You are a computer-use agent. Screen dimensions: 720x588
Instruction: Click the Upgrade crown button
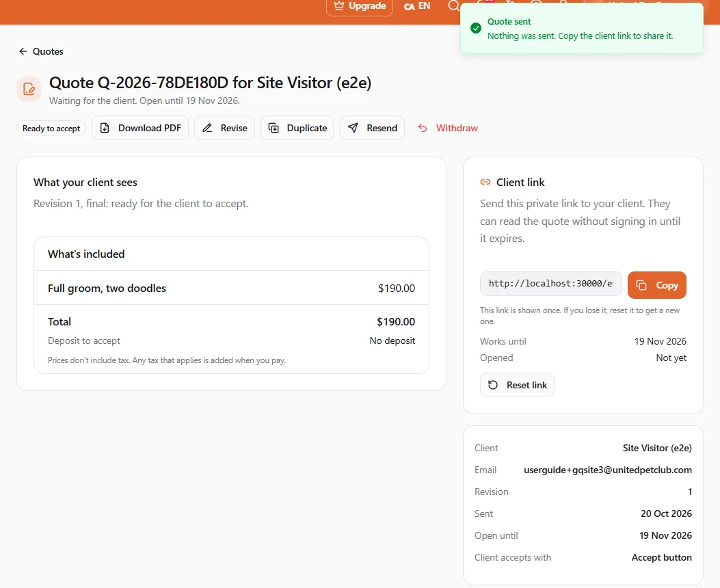pos(360,6)
